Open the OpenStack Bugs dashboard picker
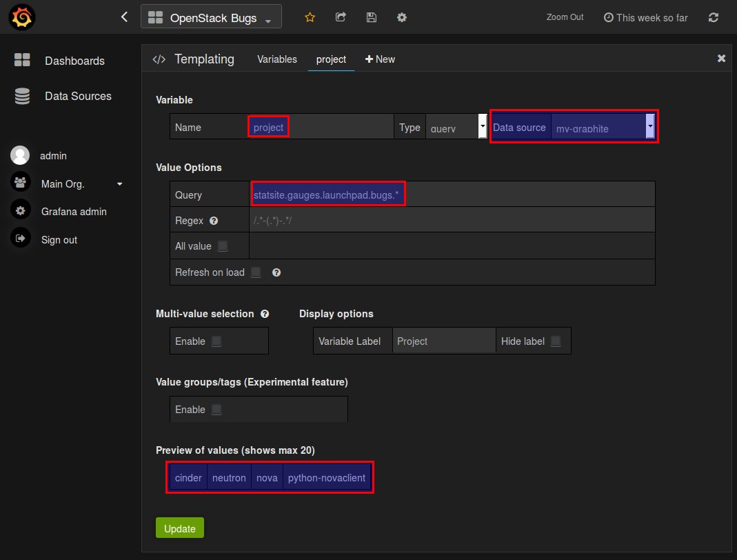The width and height of the screenshot is (737, 560). (211, 17)
